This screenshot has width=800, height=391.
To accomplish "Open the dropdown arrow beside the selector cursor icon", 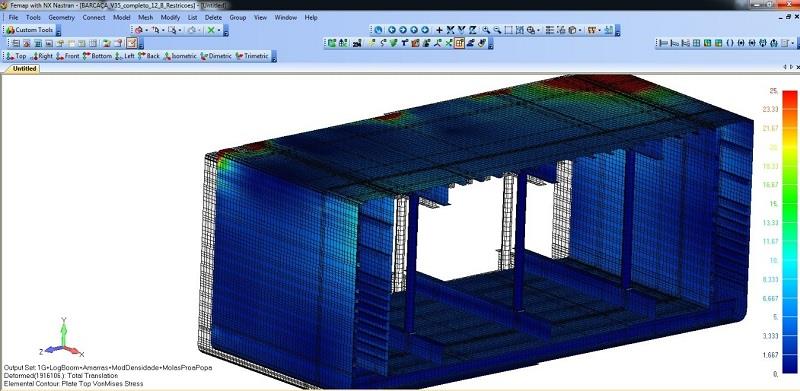I will [x=163, y=30].
